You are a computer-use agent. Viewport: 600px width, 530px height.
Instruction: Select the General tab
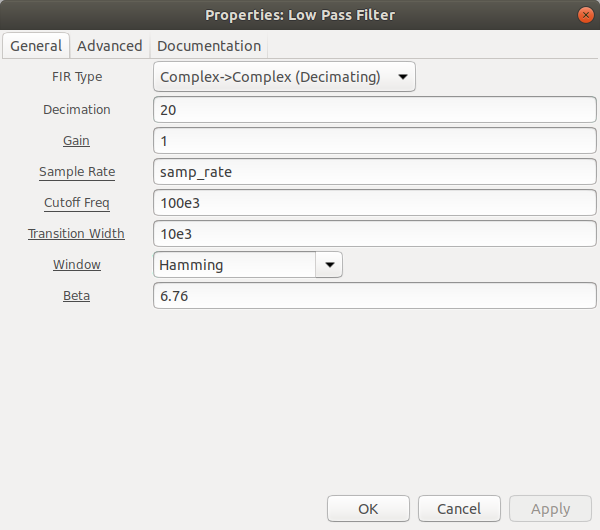tap(36, 46)
